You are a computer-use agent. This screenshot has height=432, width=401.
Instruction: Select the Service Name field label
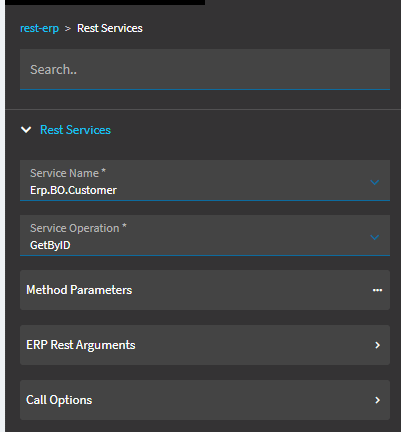pos(68,173)
